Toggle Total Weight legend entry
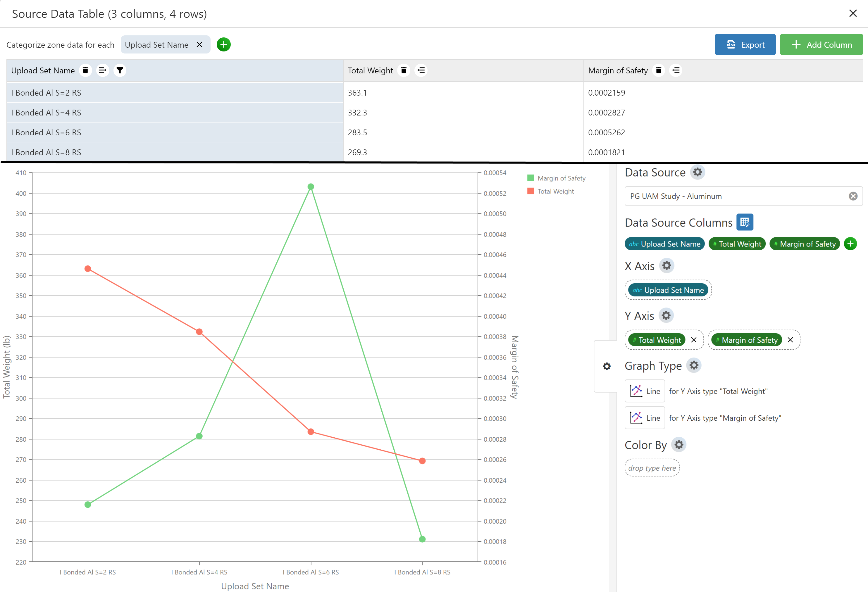This screenshot has width=868, height=592. point(550,191)
